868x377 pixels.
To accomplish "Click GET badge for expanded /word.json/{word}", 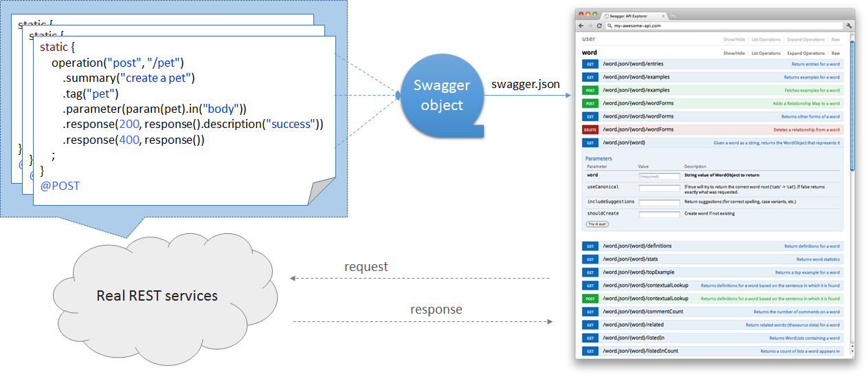I will click(590, 142).
